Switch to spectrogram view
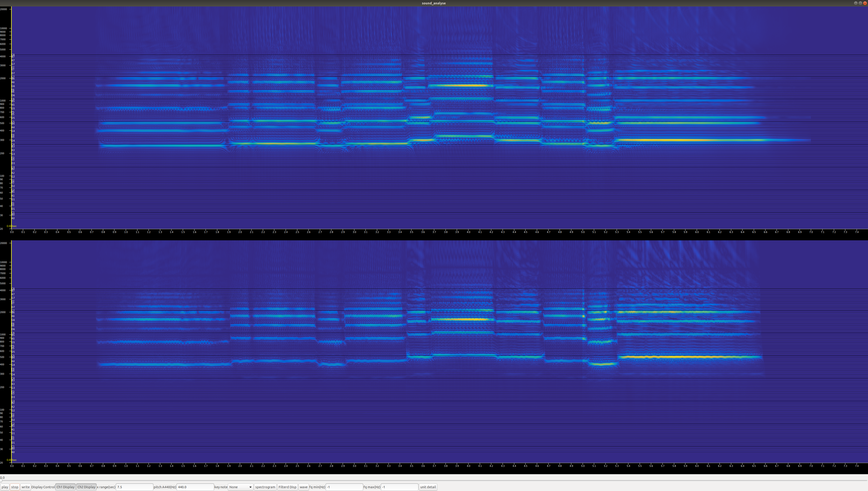Screen dimensions: 868x491 pyautogui.click(x=265, y=487)
